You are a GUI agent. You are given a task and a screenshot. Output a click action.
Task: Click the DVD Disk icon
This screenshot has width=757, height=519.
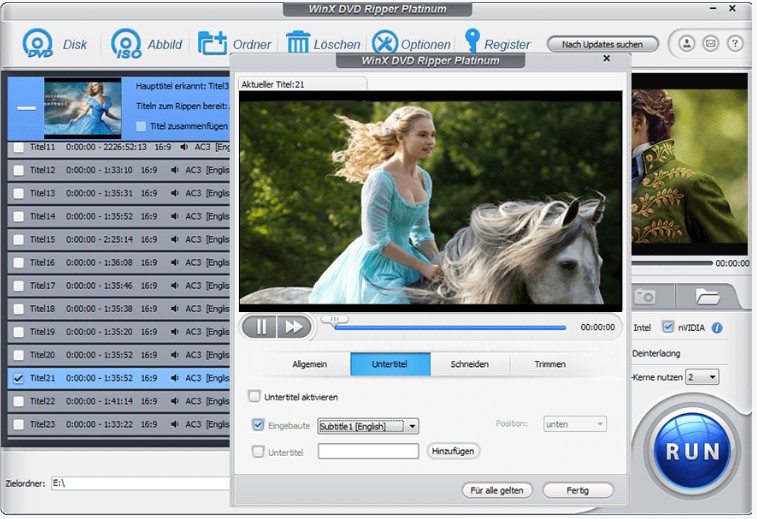[x=38, y=44]
